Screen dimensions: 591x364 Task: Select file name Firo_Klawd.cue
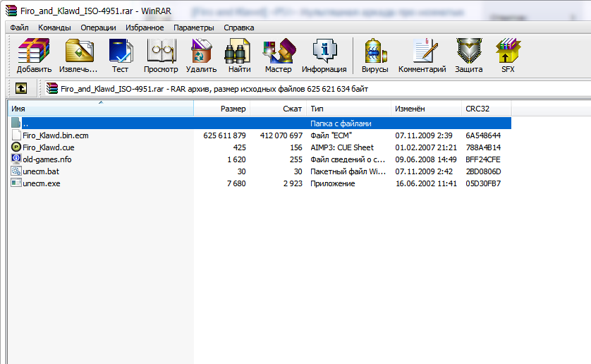point(48,147)
